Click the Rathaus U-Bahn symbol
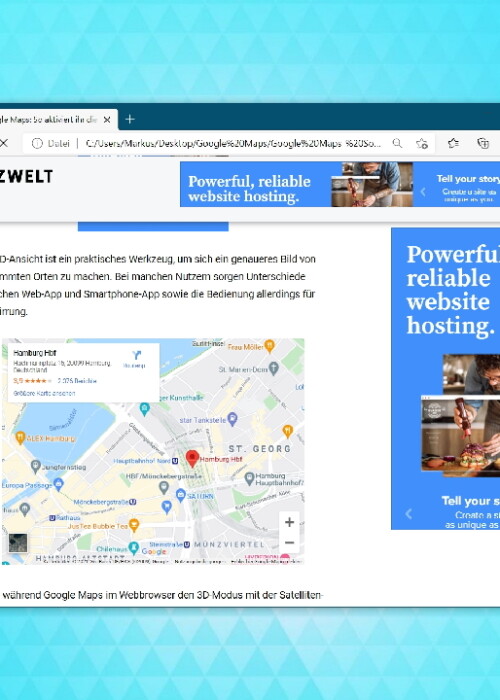This screenshot has height=700, width=500. tap(52, 517)
